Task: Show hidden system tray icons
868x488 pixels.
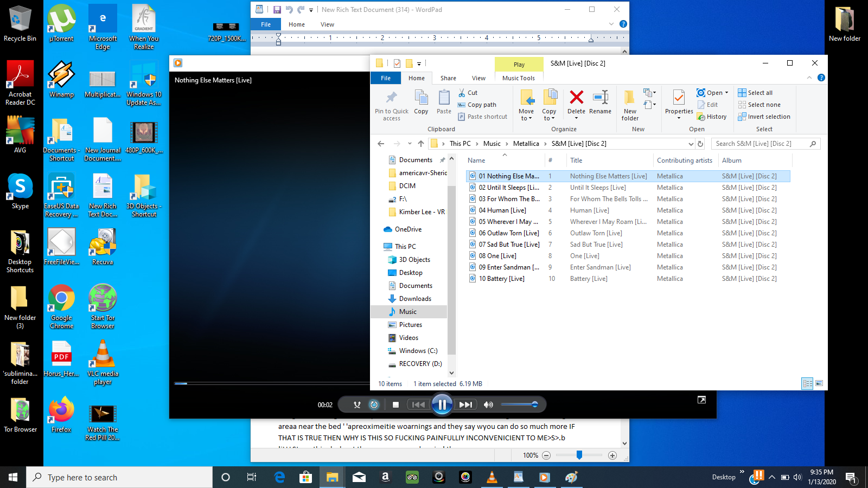Action: click(x=772, y=477)
